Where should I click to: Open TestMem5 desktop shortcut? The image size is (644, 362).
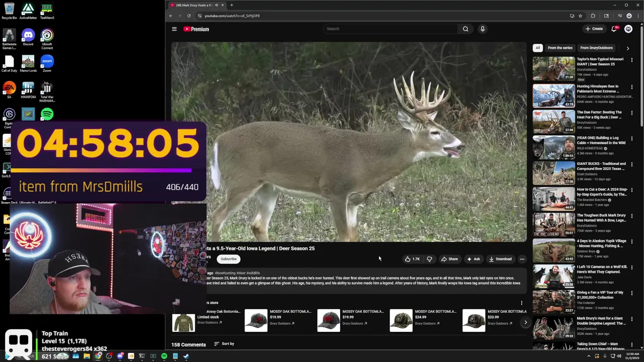[x=47, y=11]
